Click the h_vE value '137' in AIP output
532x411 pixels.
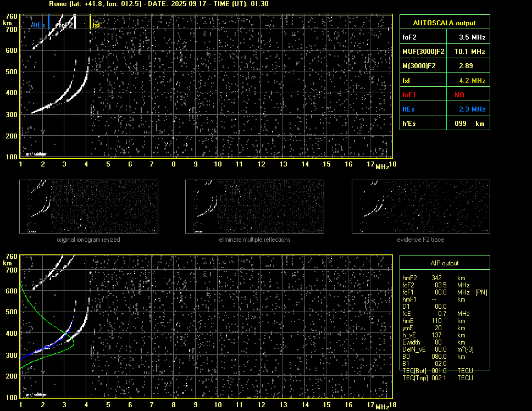[x=437, y=335]
